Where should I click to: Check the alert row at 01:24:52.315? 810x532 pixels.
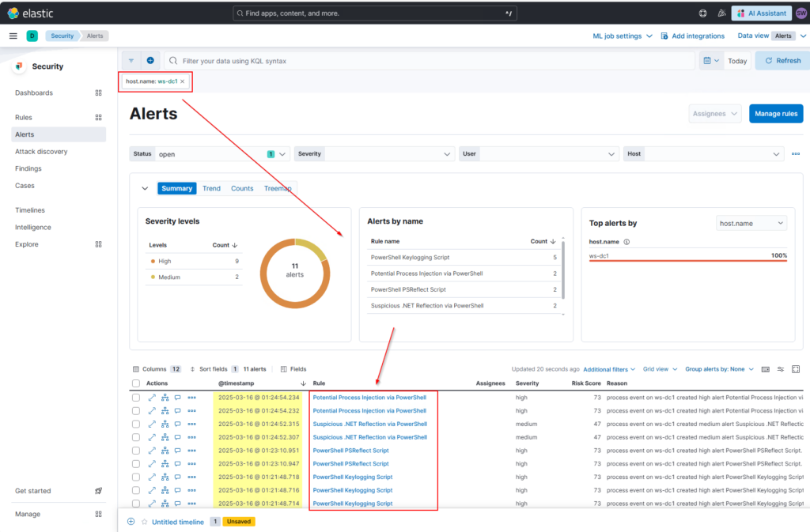136,424
